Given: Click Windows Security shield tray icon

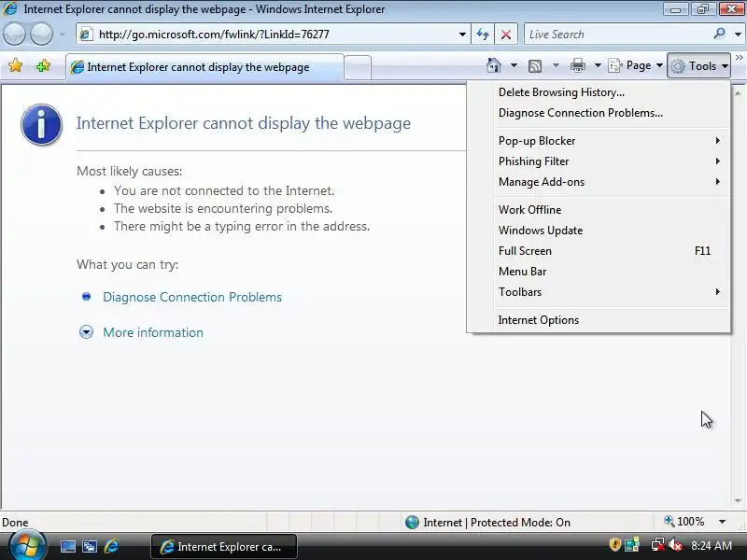Looking at the screenshot, I should click(614, 544).
